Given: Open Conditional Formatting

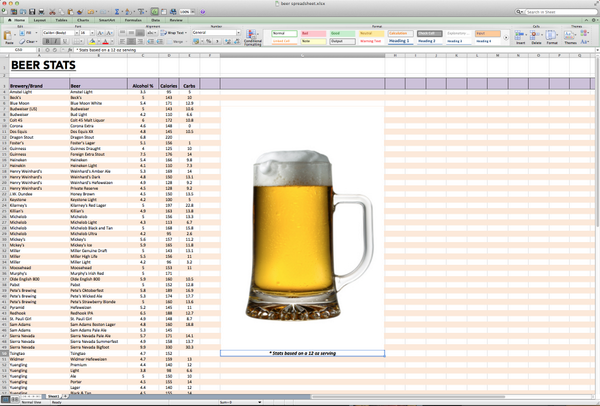Looking at the screenshot, I should pos(252,38).
